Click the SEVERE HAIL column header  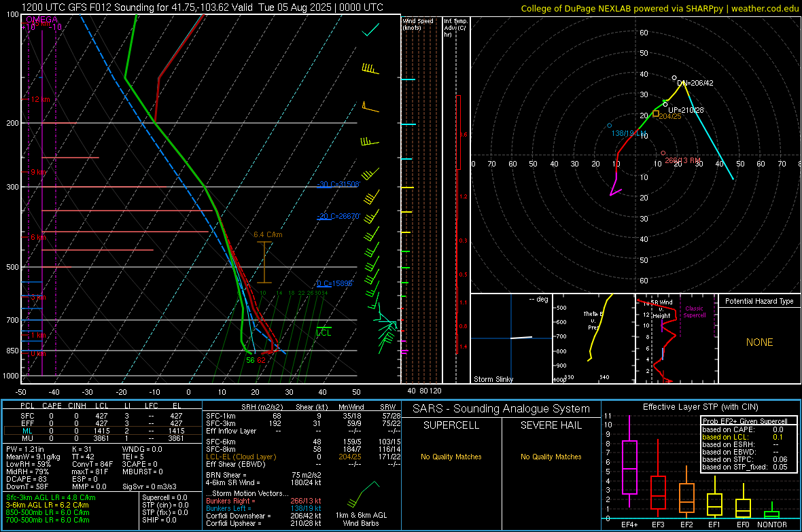point(551,425)
